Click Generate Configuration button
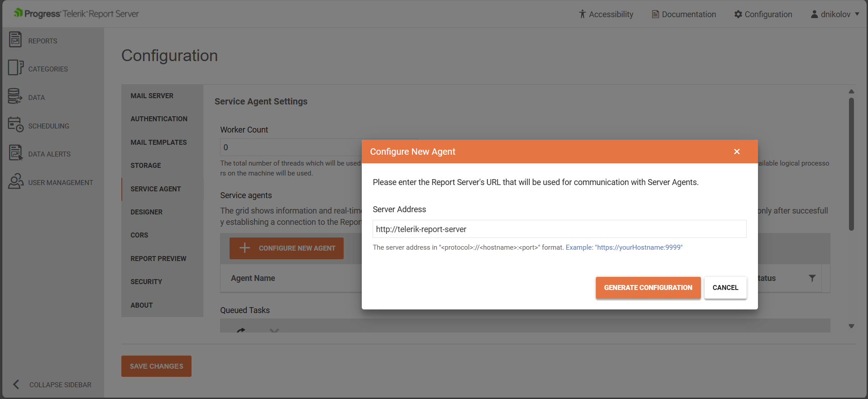The height and width of the screenshot is (399, 868). coord(648,288)
